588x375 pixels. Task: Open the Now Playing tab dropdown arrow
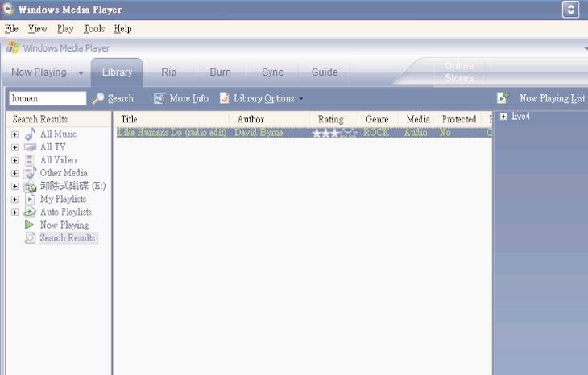pos(81,73)
